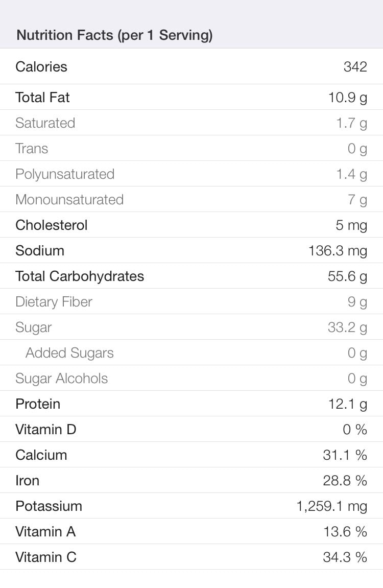Select the Total Carbohydrates row
The height and width of the screenshot is (588, 383).
(x=192, y=276)
